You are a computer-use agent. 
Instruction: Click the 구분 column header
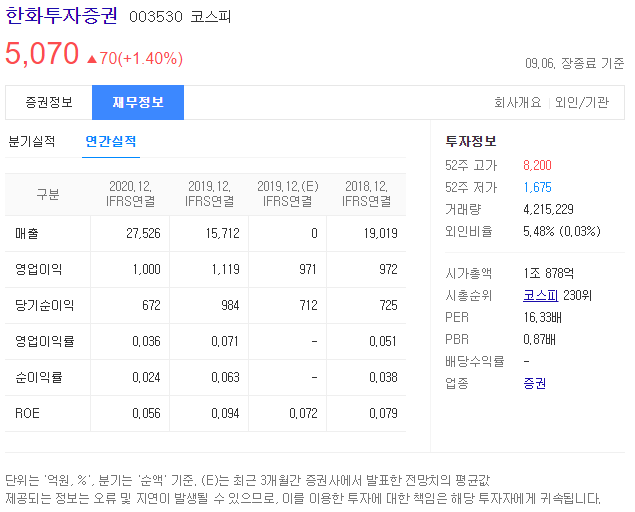pyautogui.click(x=48, y=194)
